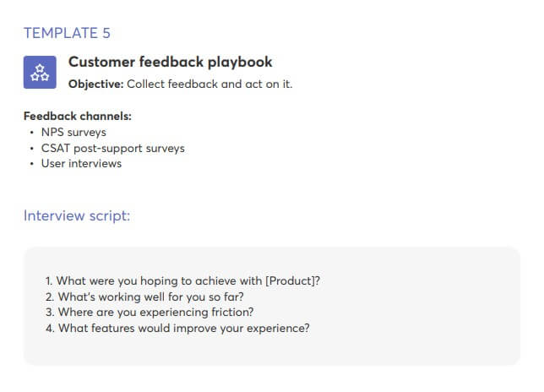The height and width of the screenshot is (392, 544).
Task: Click the "CSAT post-support surveys" bullet item
Action: coord(112,148)
